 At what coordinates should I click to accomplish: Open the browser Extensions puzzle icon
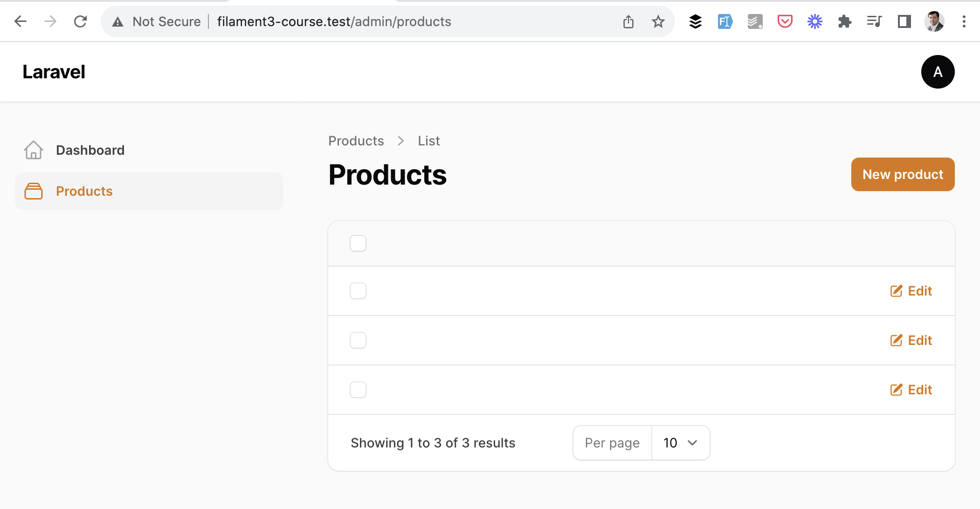tap(844, 21)
